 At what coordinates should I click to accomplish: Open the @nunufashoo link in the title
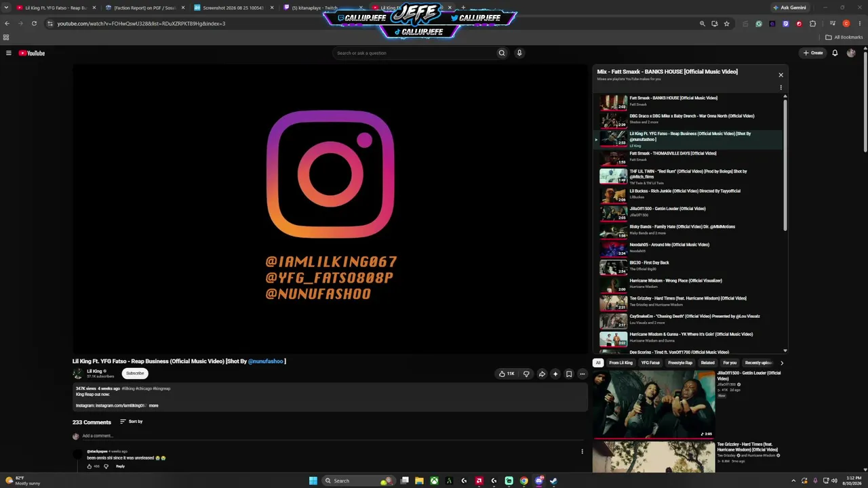(x=265, y=361)
